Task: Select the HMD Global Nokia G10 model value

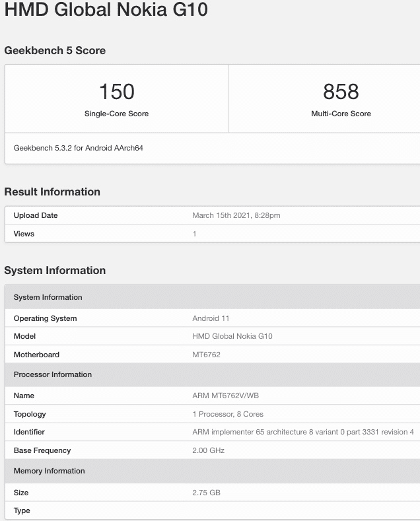Action: pos(232,336)
